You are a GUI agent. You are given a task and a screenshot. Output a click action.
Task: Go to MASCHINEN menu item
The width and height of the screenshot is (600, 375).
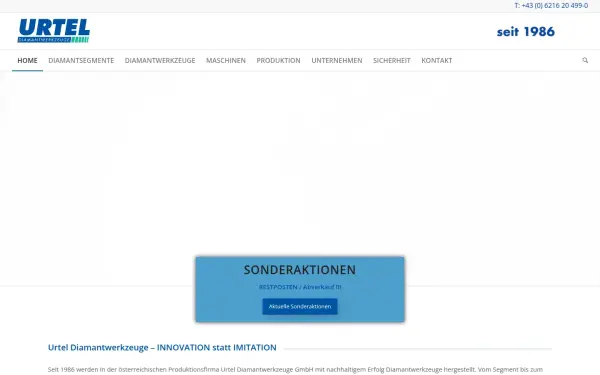(226, 60)
